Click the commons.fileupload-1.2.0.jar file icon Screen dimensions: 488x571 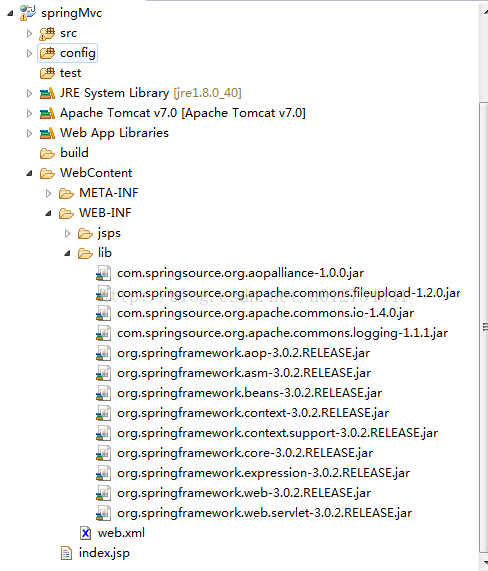103,293
